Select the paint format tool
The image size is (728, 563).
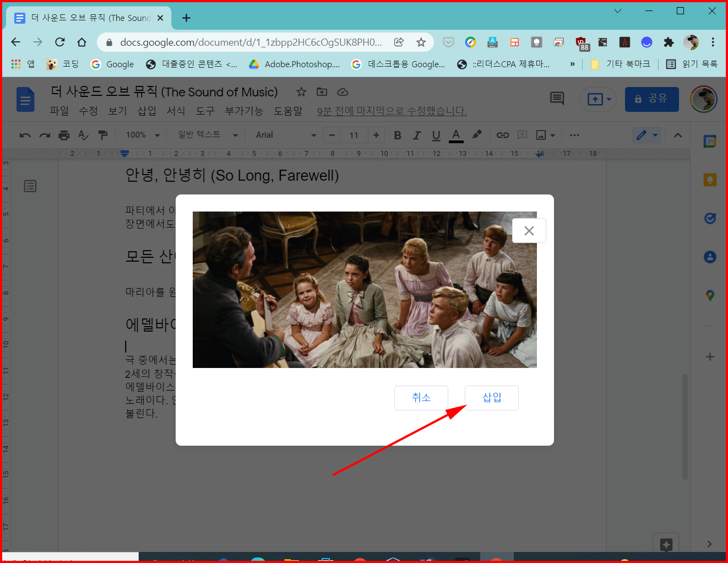(x=102, y=135)
